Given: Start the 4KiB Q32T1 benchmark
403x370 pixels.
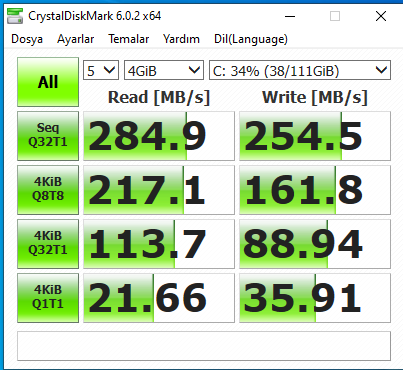Looking at the screenshot, I should [x=48, y=244].
